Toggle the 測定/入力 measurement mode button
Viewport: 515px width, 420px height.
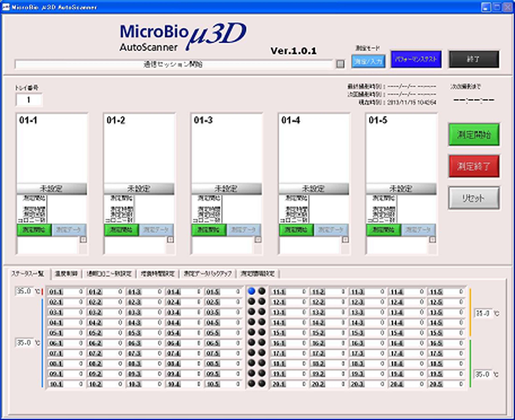coord(368,61)
